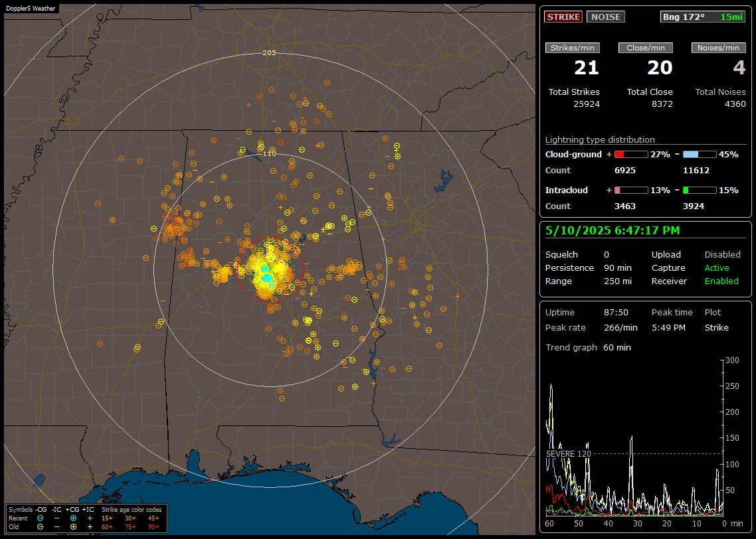Click the intracloud negative count 3924
The width and height of the screenshot is (756, 539).
click(694, 206)
